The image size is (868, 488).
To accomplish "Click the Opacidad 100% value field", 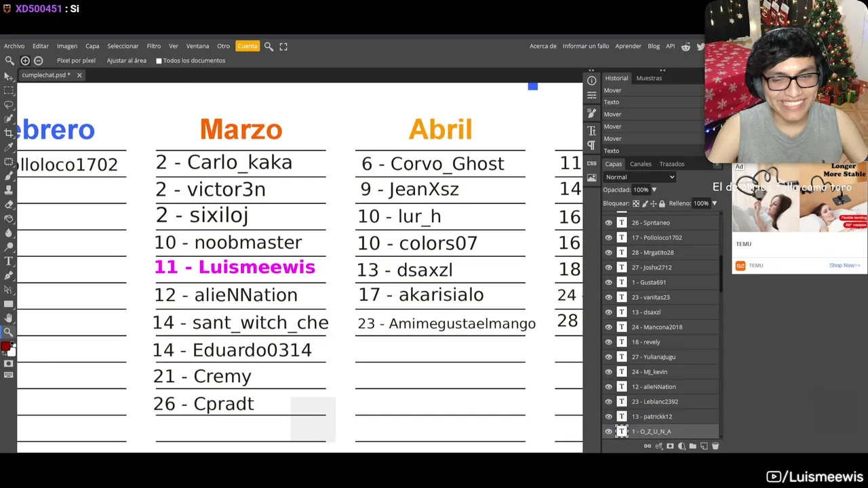I will pyautogui.click(x=641, y=190).
